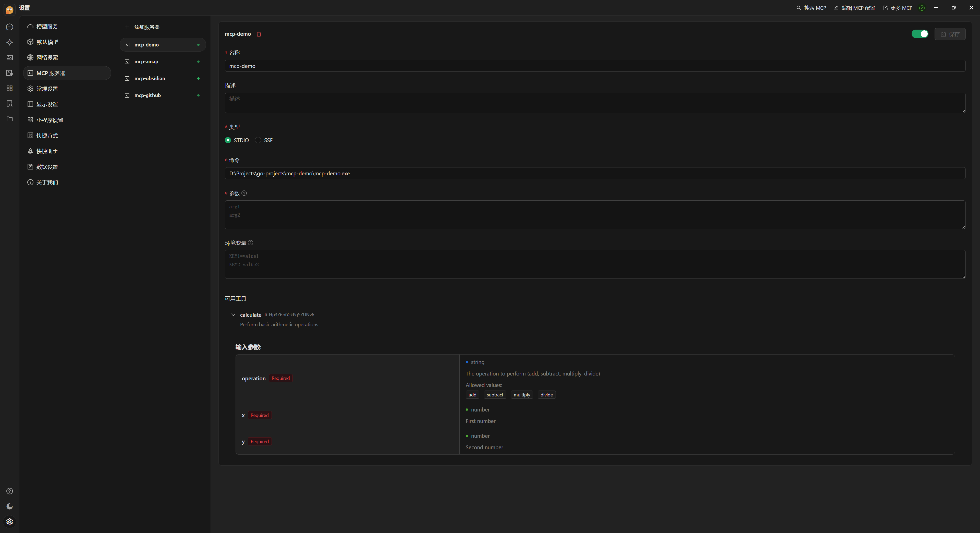Open the image painting sidebar icon
The image size is (980, 533).
point(9,58)
